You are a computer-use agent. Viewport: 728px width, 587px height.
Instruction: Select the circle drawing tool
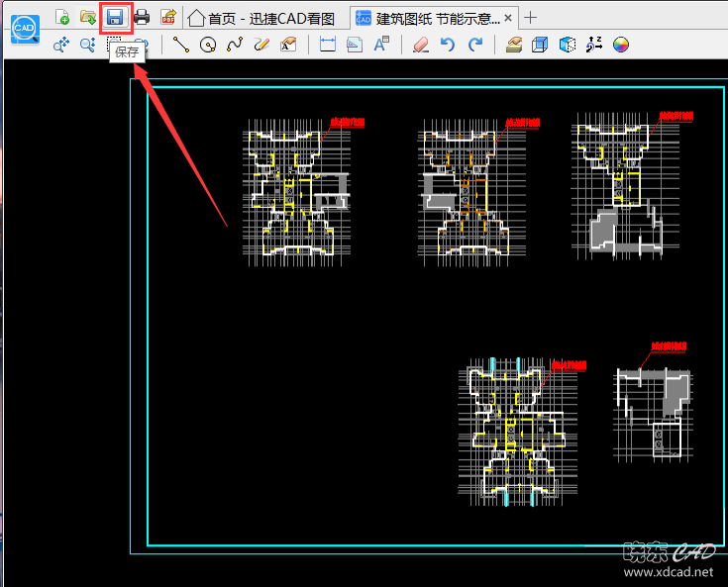coord(208,45)
